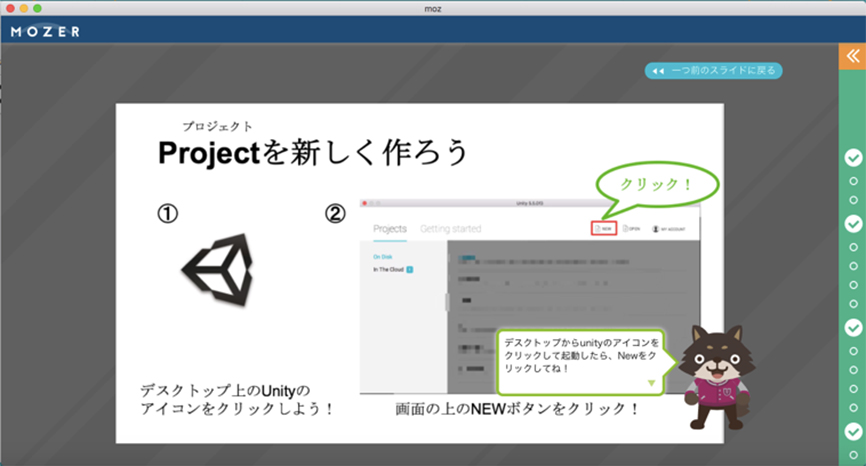Click the クリック！ speech bubble callout

656,186
